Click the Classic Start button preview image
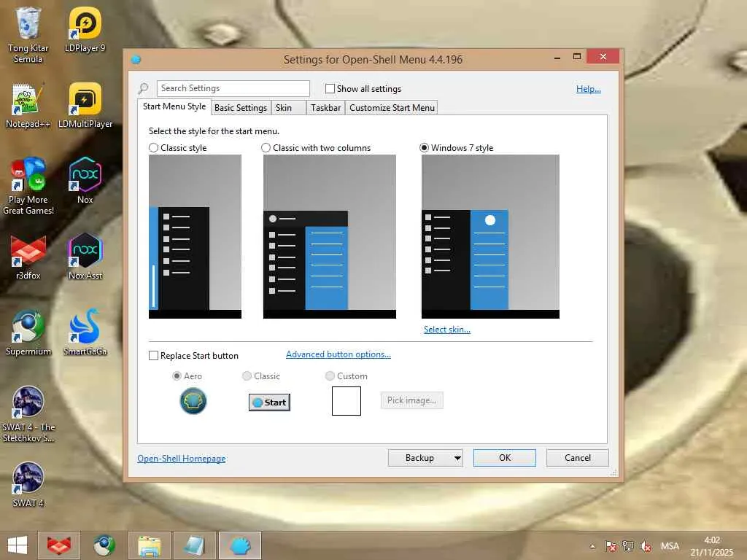 (x=269, y=402)
